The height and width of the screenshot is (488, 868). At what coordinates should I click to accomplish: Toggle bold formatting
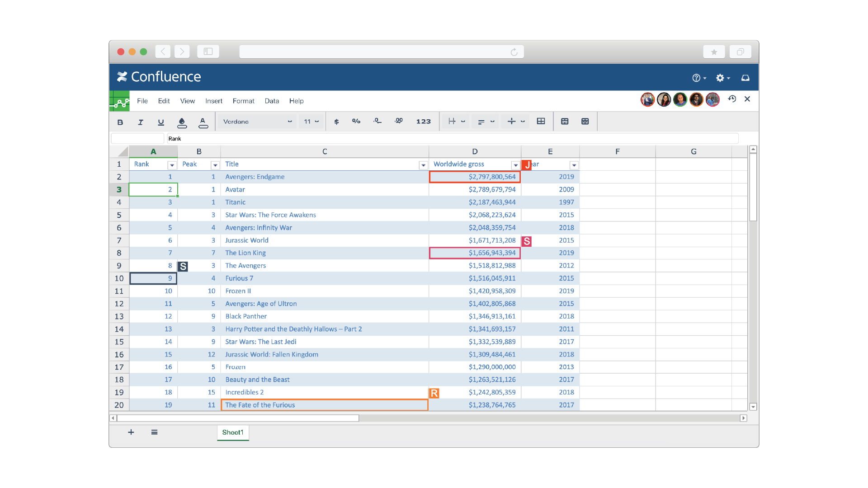tap(120, 122)
